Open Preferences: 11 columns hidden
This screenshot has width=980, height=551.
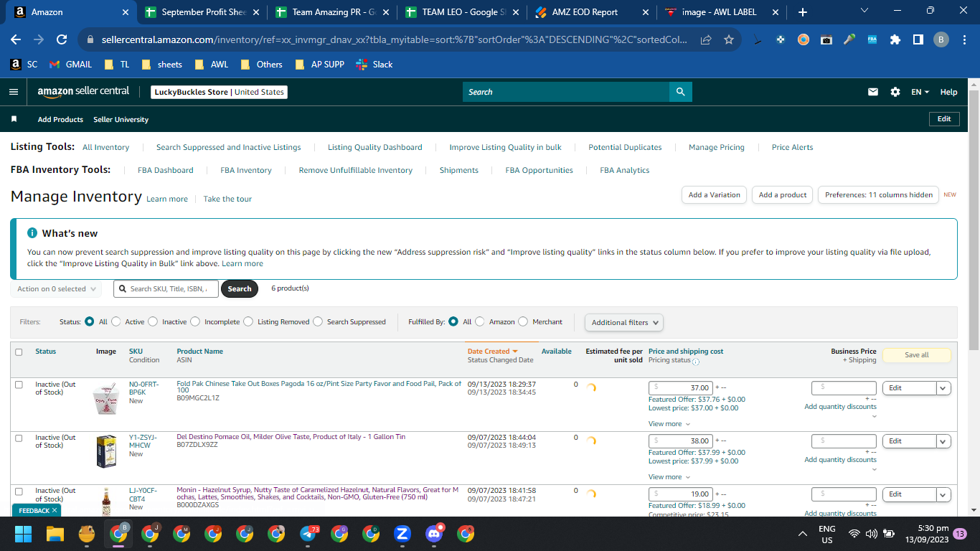(879, 195)
